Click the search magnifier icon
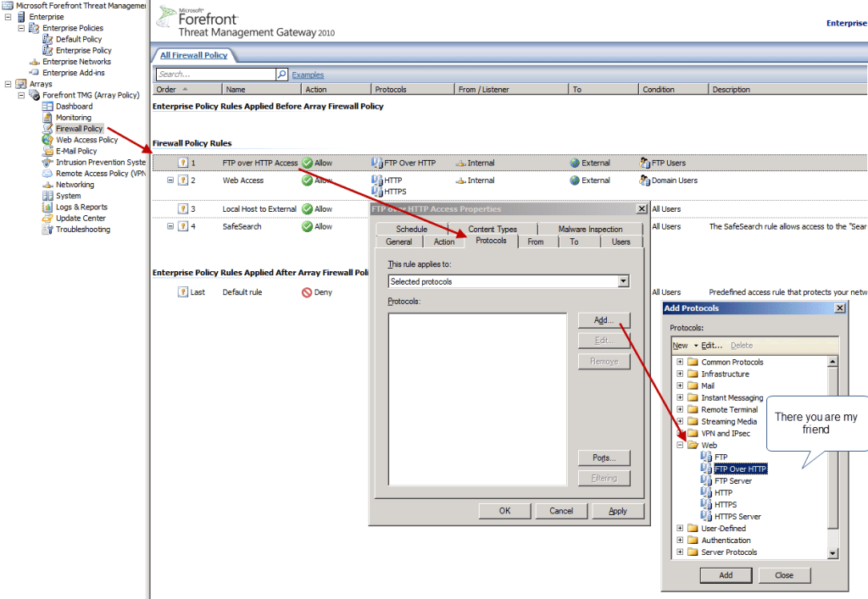Screen dimensions: 868x599 281,74
